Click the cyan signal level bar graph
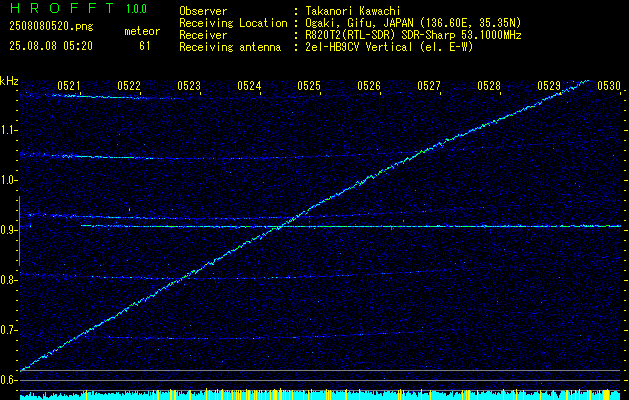This screenshot has width=629, height=400. (321, 395)
